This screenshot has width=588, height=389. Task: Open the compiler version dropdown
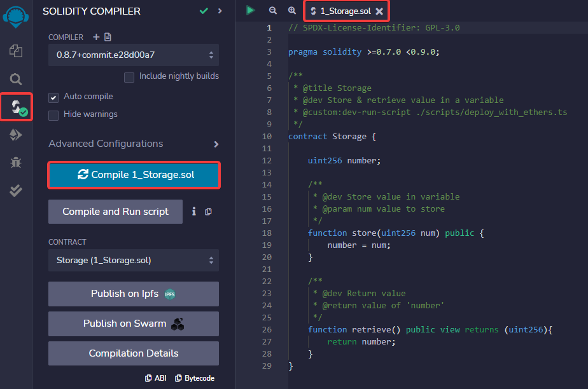pyautogui.click(x=134, y=55)
